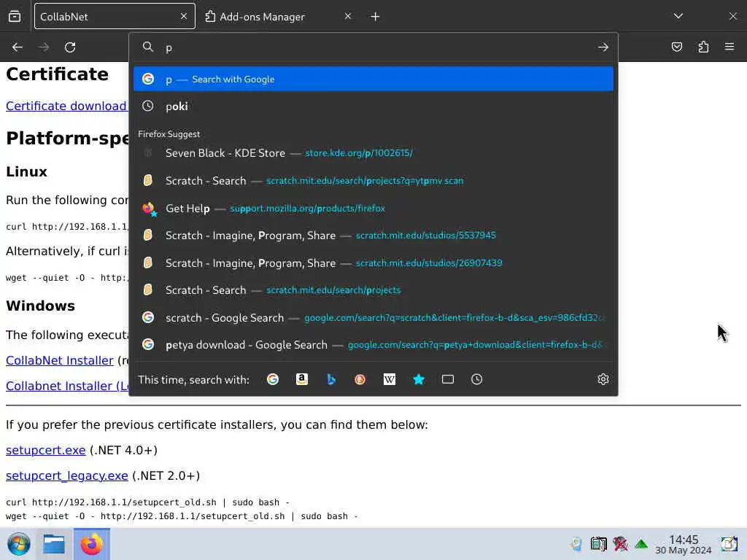
Task: Close the CollabNet tab
Action: pos(184,16)
